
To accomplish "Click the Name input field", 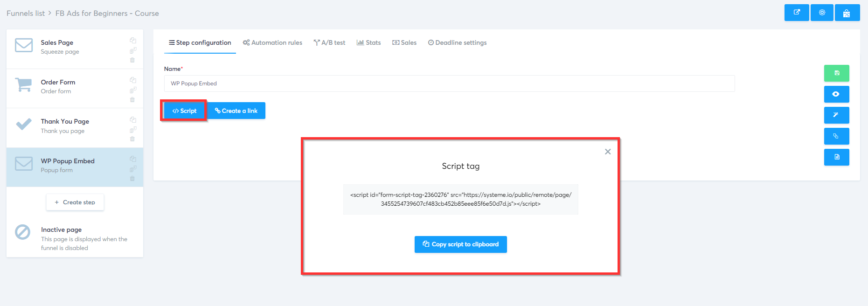I will [449, 83].
